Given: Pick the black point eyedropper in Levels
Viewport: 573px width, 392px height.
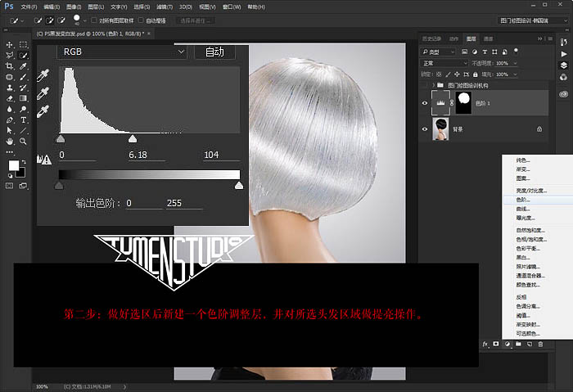Looking at the screenshot, I should 43,75.
